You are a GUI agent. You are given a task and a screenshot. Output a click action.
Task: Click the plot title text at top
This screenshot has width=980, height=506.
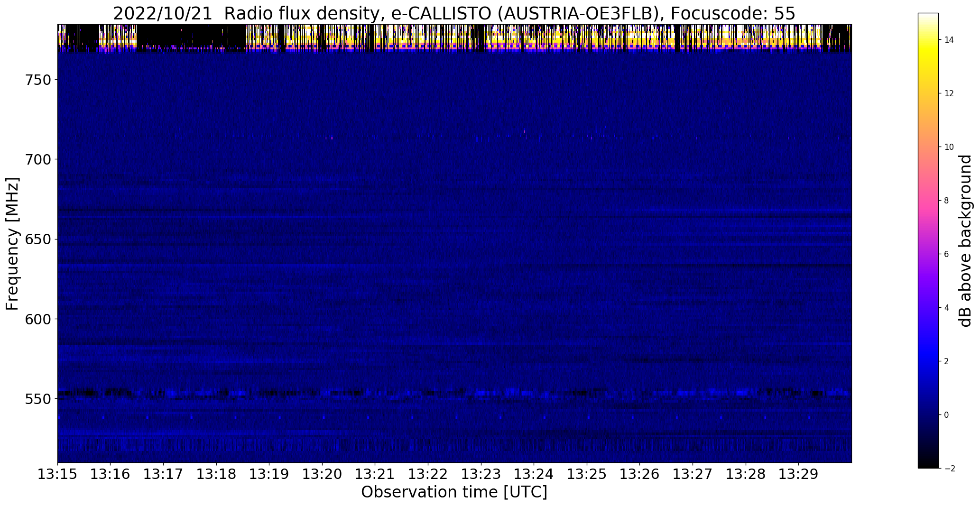point(454,13)
